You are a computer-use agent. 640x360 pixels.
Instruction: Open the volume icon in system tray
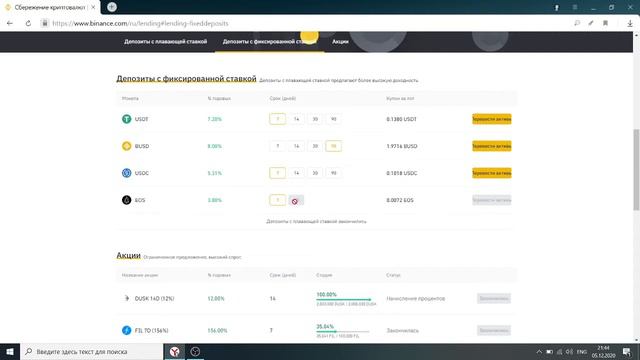[x=569, y=352]
